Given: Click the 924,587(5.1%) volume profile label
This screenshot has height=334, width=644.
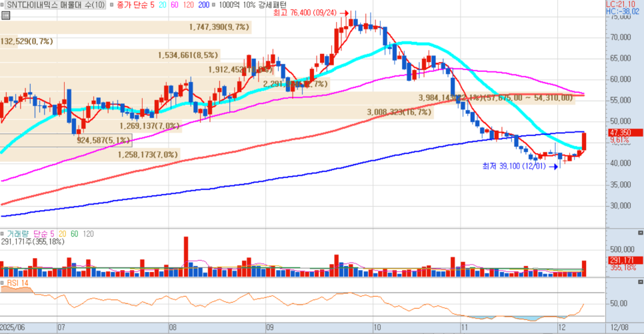Looking at the screenshot, I should tap(103, 140).
